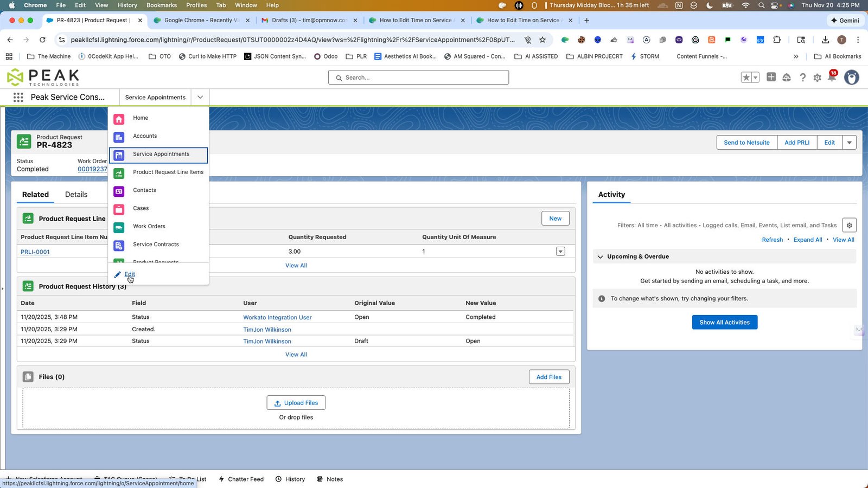Select Product Request Line Items menu item

click(158, 172)
